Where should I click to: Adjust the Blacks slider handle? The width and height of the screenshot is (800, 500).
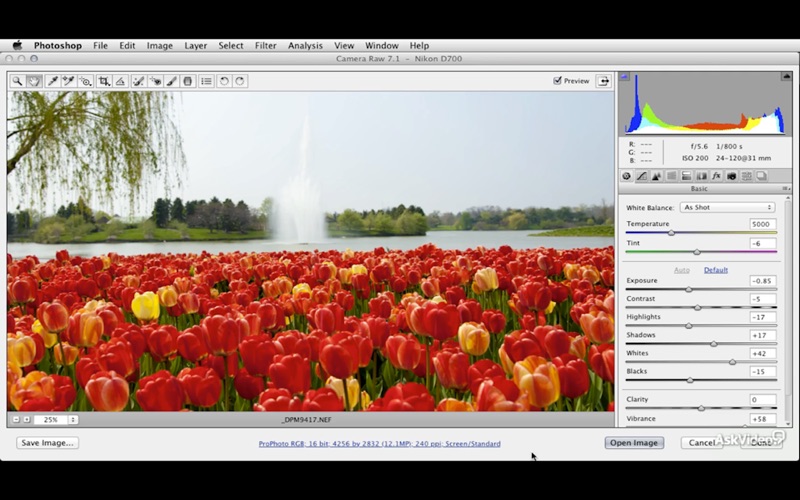pos(690,381)
